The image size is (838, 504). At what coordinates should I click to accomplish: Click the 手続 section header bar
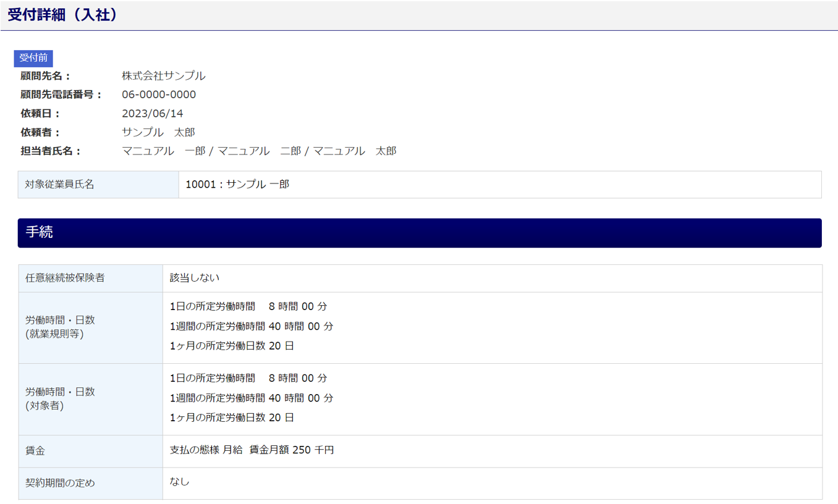pos(419,233)
